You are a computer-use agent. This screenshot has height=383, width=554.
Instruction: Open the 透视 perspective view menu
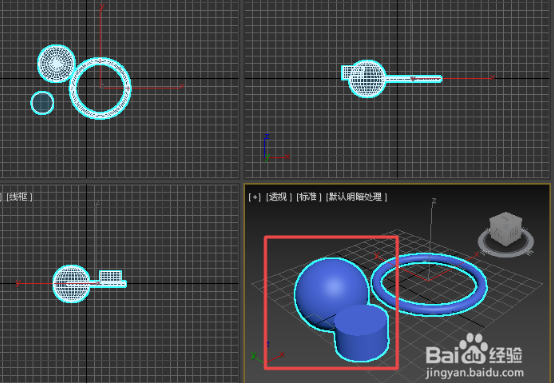point(278,197)
